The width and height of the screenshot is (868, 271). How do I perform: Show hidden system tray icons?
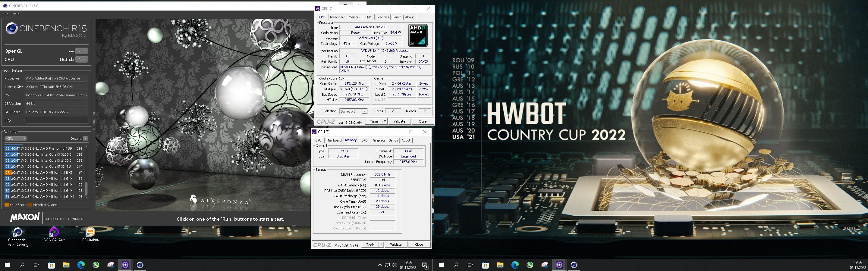380,265
